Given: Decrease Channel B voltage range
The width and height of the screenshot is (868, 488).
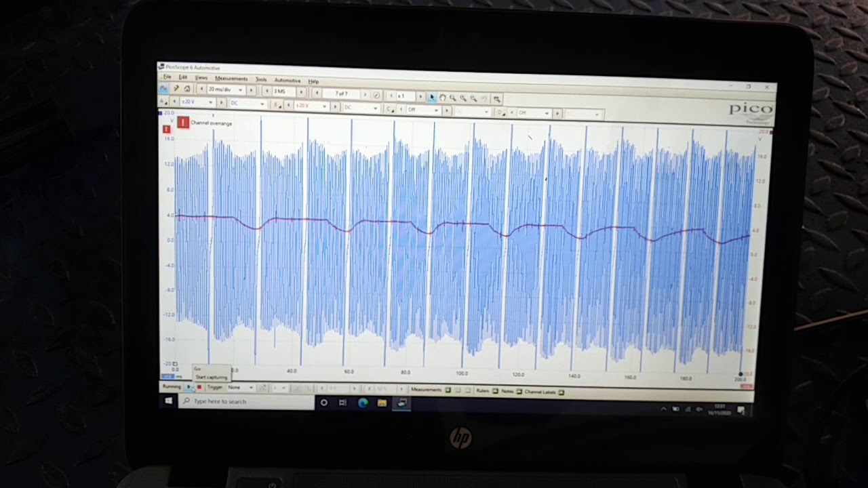Looking at the screenshot, I should (288, 105).
